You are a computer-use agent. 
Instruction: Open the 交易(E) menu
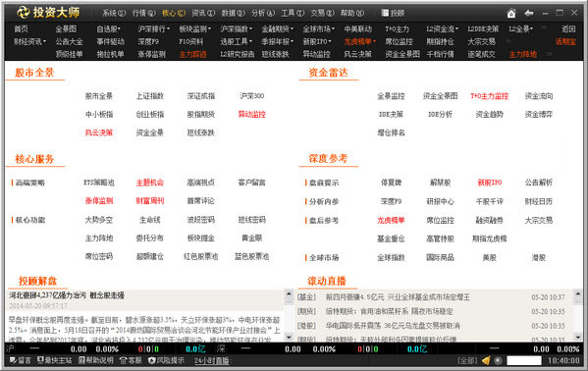click(322, 13)
